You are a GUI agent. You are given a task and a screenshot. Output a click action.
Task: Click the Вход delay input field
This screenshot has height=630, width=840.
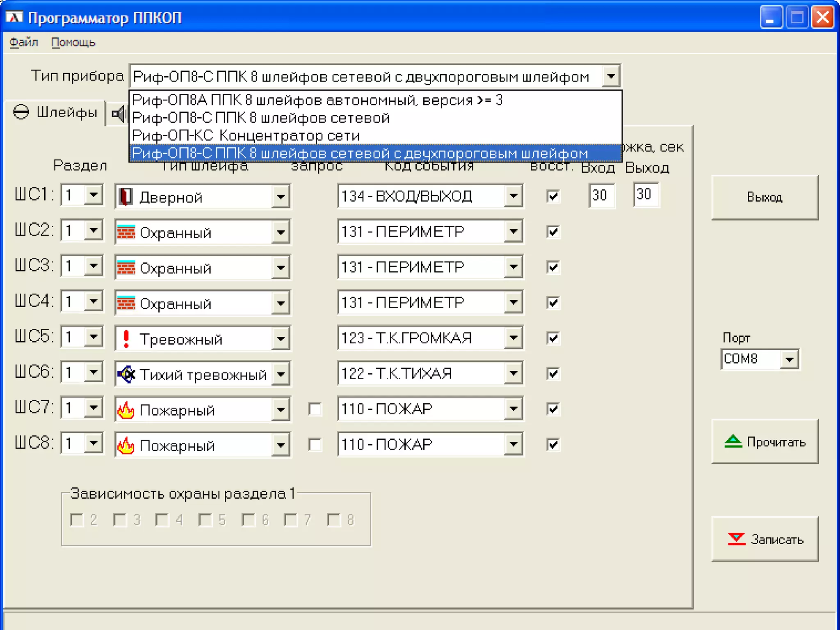coord(601,195)
